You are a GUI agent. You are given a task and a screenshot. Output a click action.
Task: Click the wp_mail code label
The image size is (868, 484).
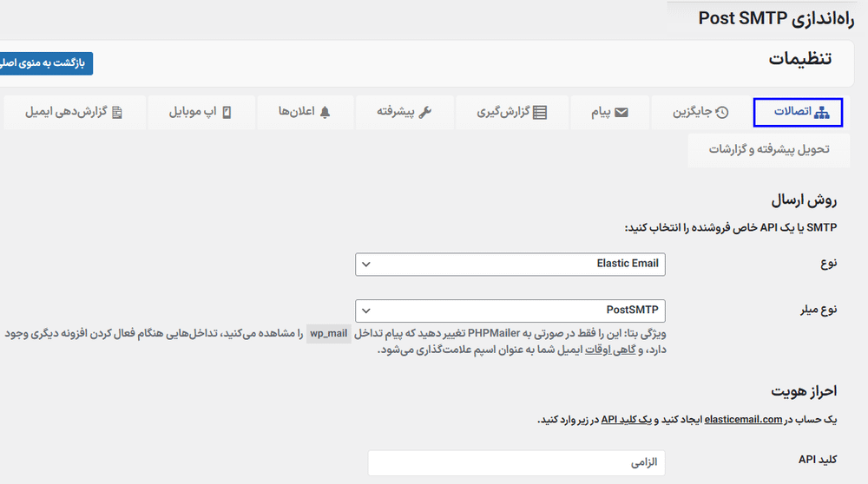point(329,334)
